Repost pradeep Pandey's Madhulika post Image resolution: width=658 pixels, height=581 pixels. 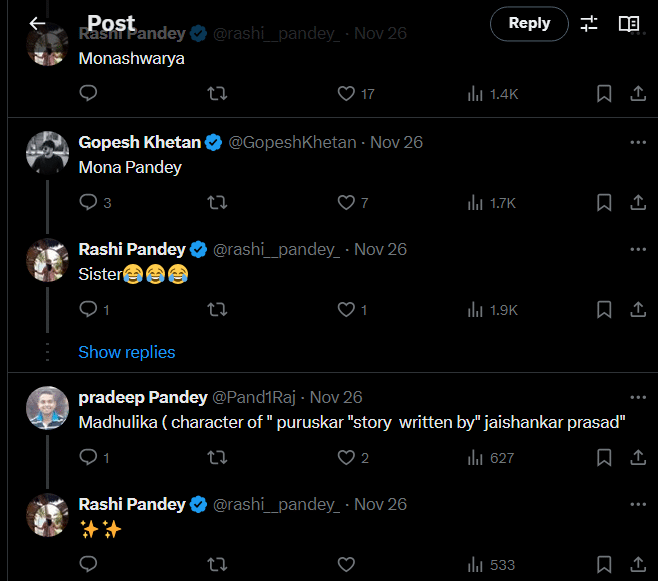tap(217, 458)
